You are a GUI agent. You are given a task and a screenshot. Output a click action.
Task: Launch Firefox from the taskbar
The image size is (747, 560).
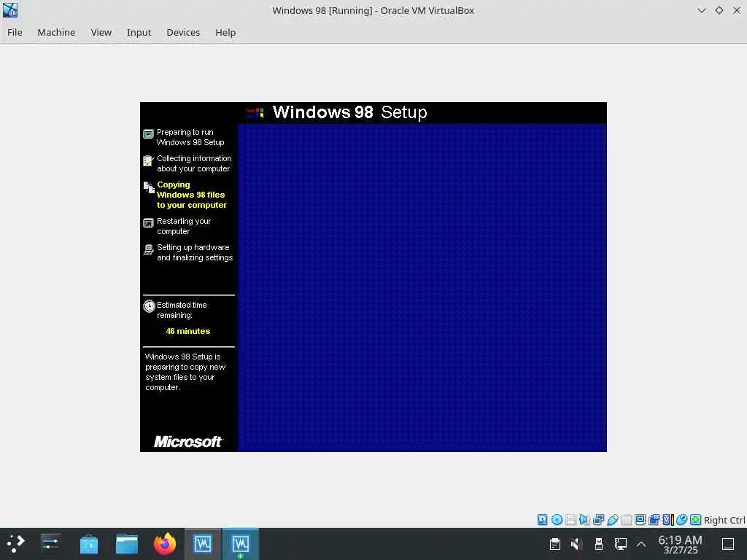coord(165,544)
